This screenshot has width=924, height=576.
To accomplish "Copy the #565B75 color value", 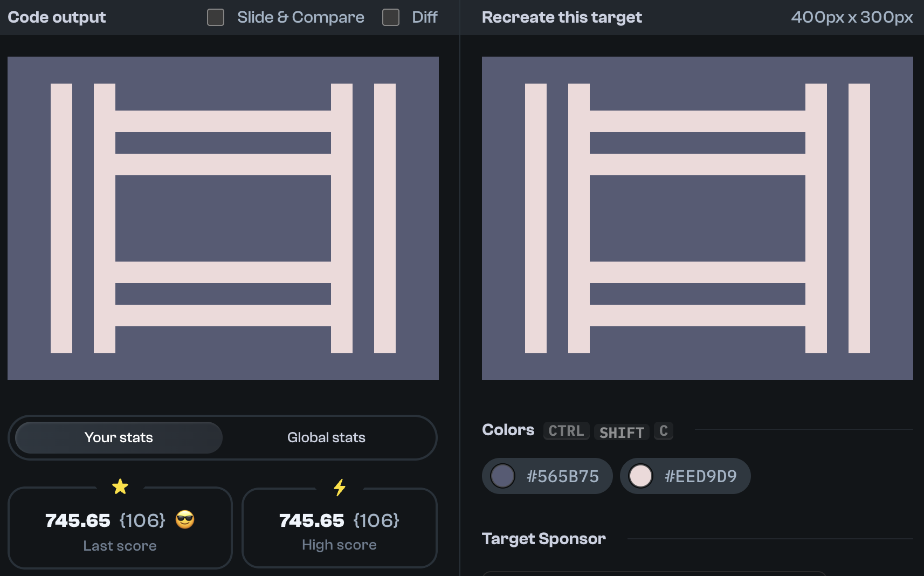I will 562,476.
